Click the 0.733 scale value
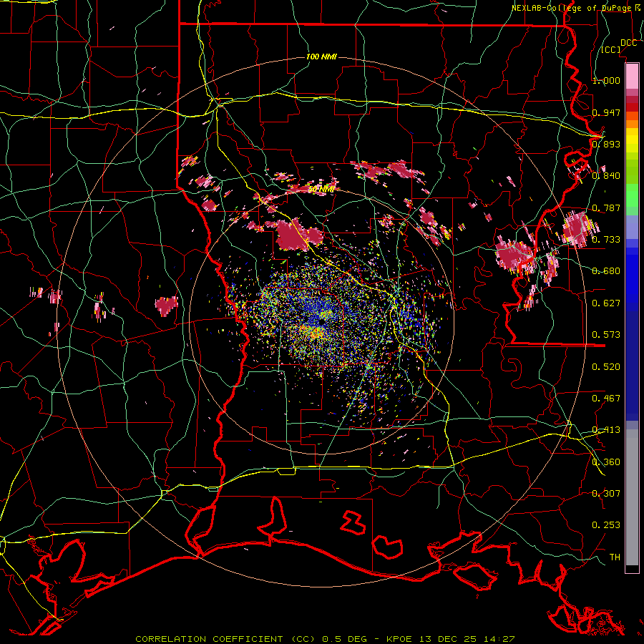Viewport: 644px width, 644px height. [x=606, y=240]
